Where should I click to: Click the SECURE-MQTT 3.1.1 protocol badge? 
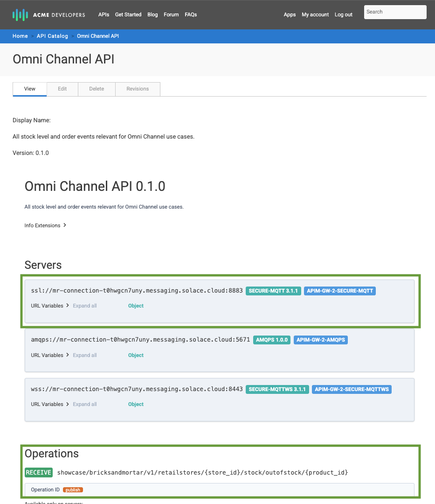pyautogui.click(x=273, y=291)
